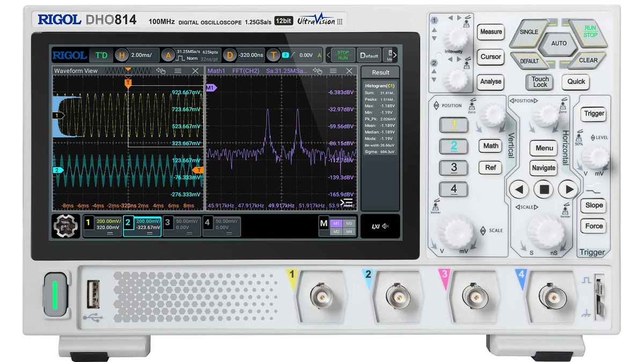Click the vertical SCALE knob

(456, 232)
